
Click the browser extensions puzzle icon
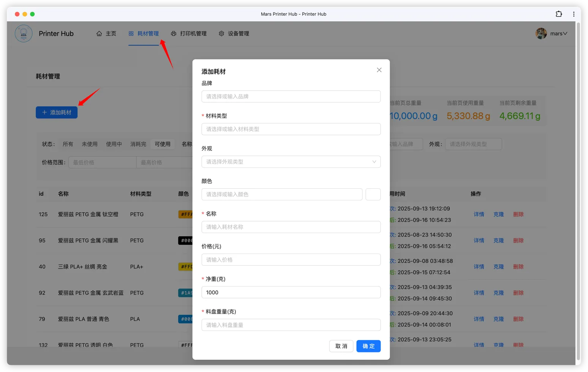[559, 14]
